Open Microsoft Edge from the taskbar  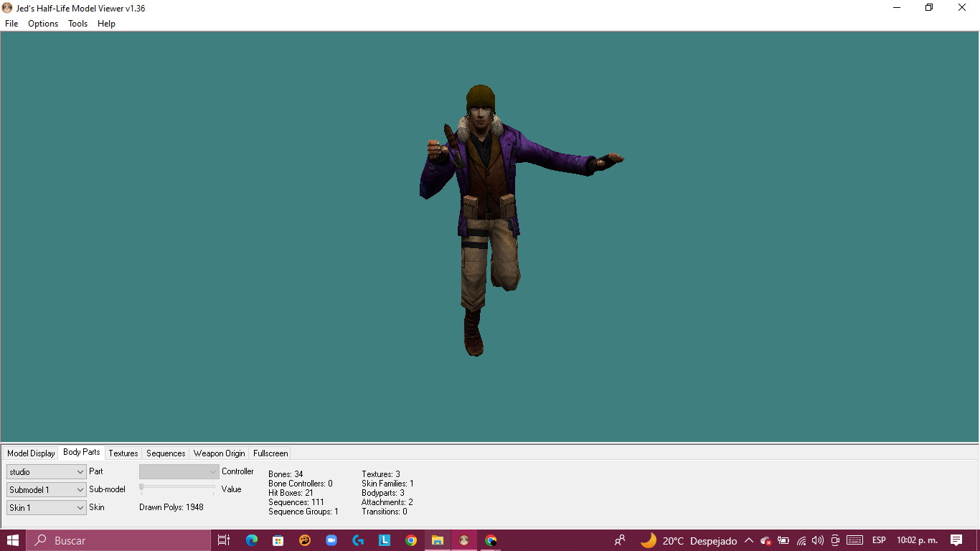point(250,540)
